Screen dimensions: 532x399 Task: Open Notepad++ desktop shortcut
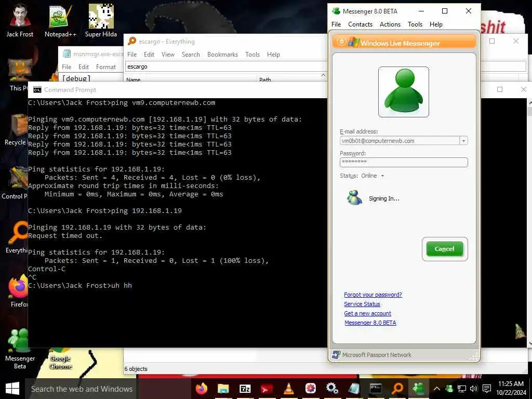[x=60, y=21]
